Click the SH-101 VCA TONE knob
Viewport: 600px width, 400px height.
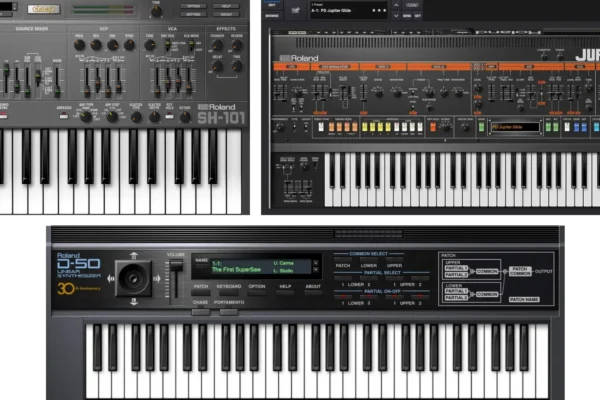[x=150, y=45]
